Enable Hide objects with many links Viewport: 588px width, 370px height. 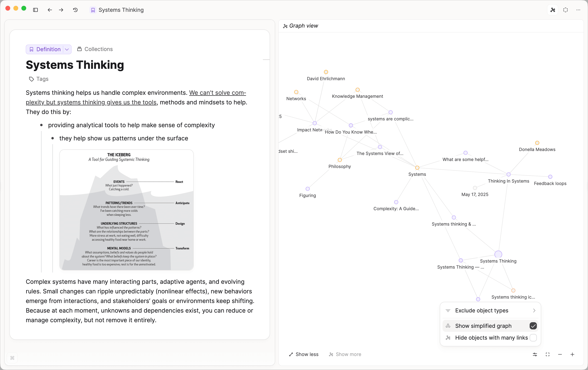point(533,338)
